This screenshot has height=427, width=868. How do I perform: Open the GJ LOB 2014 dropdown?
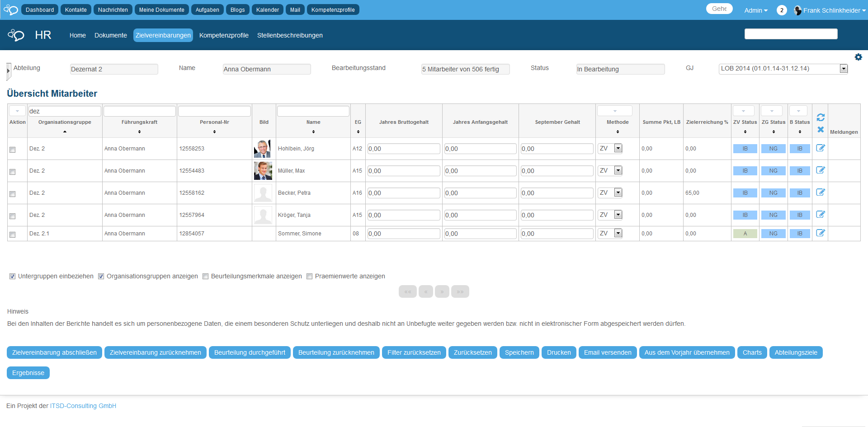point(843,69)
